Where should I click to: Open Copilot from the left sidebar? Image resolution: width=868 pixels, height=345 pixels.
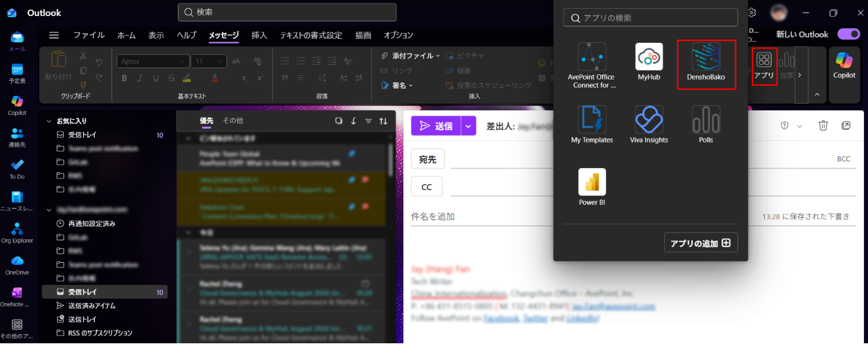[17, 105]
